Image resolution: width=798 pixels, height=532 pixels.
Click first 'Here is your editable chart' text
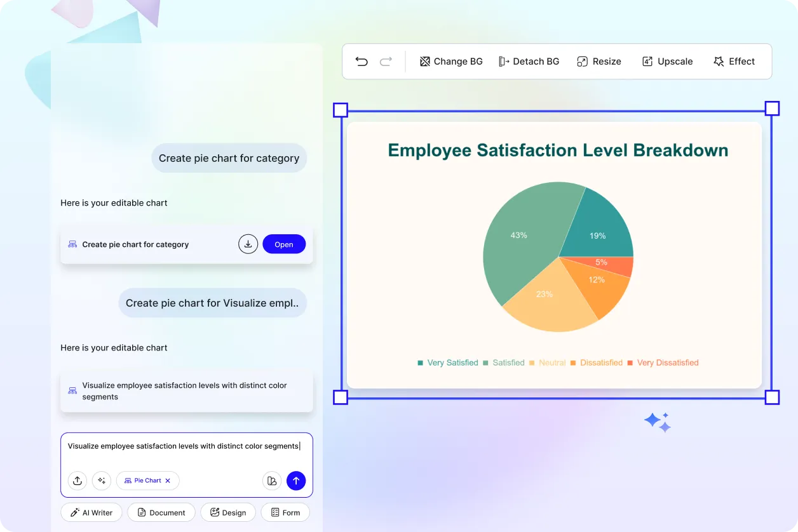114,203
